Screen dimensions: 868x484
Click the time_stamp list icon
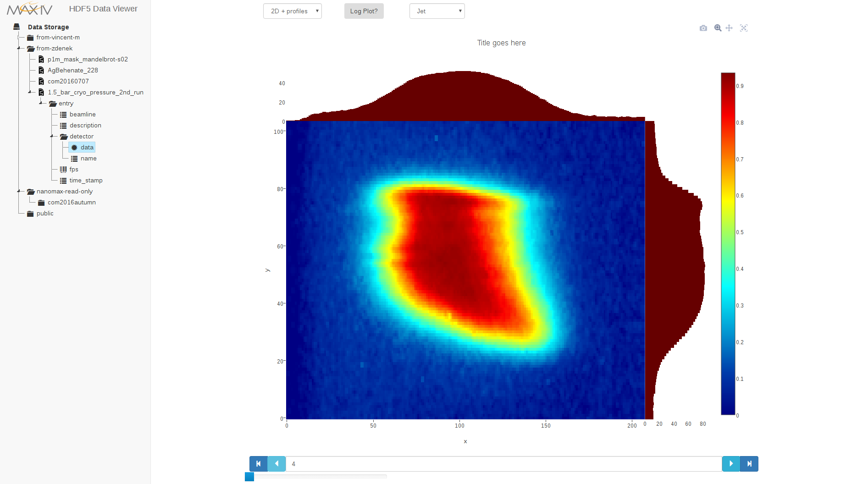pos(63,181)
